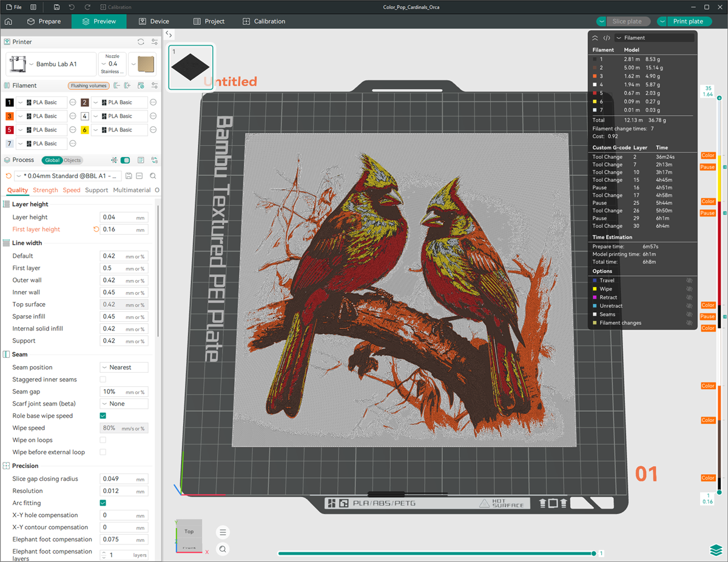Viewport: 728px width, 562px height.
Task: Switch to the Project tab
Action: pyautogui.click(x=209, y=21)
